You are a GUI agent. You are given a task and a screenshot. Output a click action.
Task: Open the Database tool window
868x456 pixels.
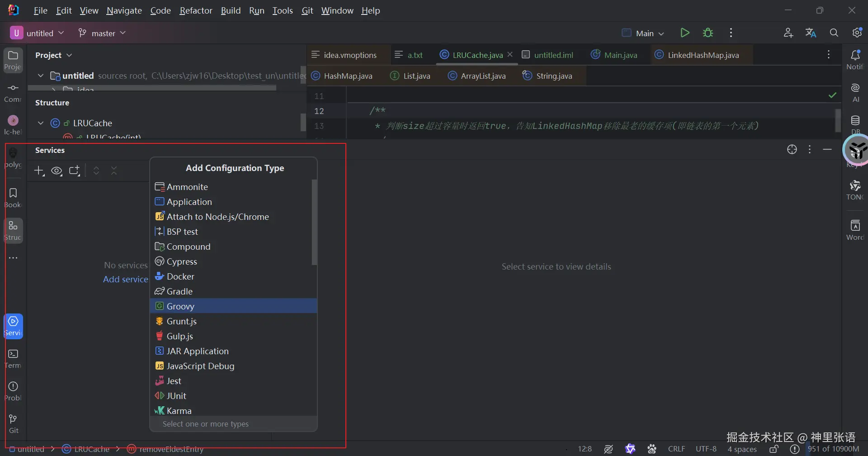click(855, 124)
